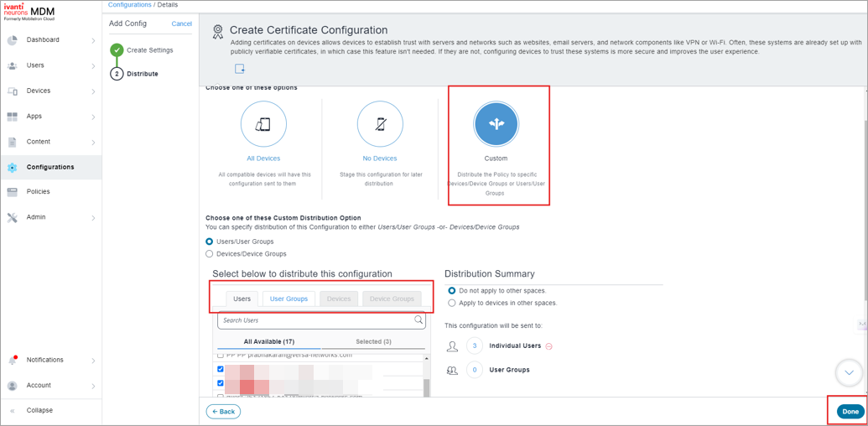Screen dimensions: 868x426
Task: Click the main page vertical scrollbar
Action: point(864,210)
